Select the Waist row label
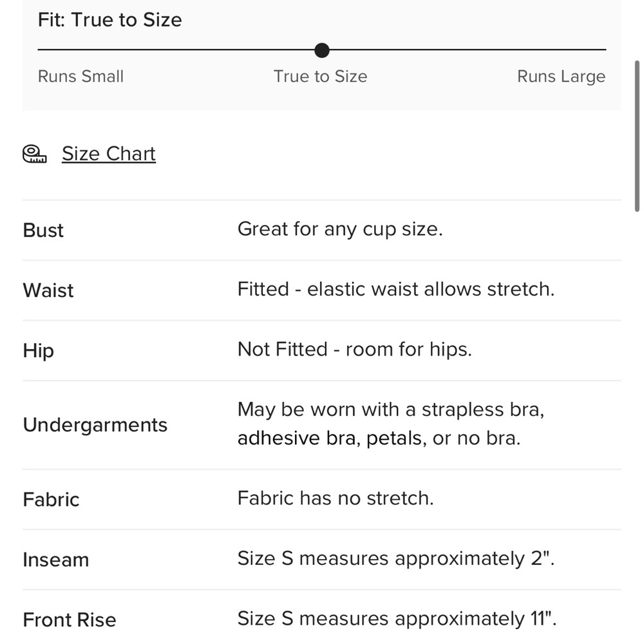644x644 pixels. pos(48,290)
